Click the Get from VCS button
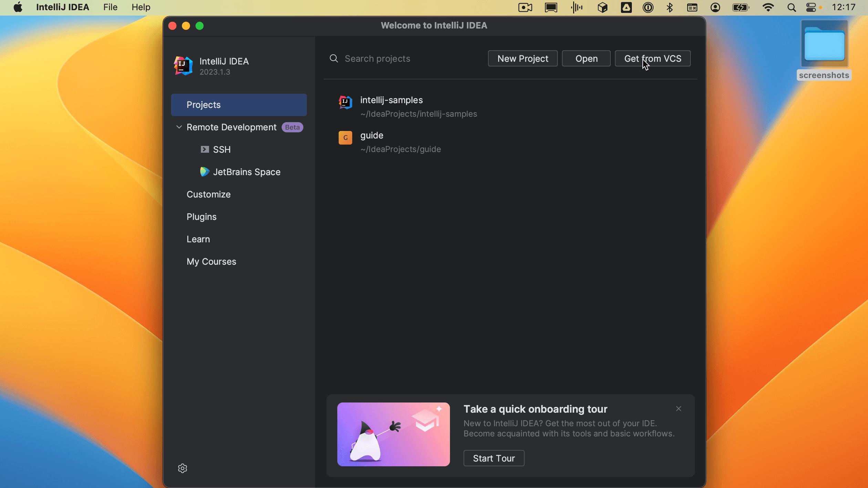 (x=652, y=58)
